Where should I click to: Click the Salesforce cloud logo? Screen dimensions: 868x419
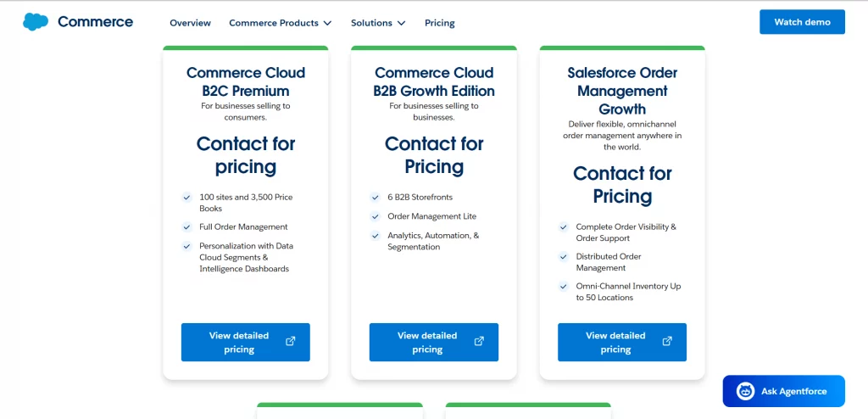coord(36,21)
